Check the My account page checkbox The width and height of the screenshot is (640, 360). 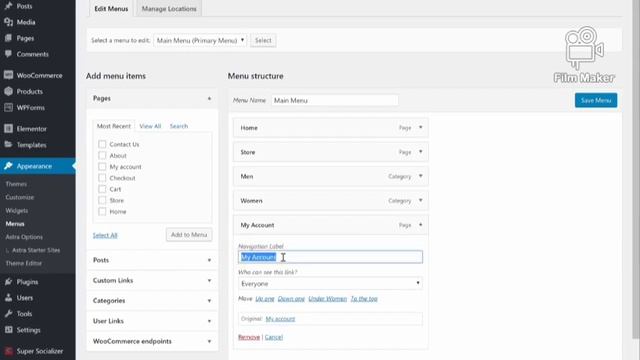click(x=102, y=167)
